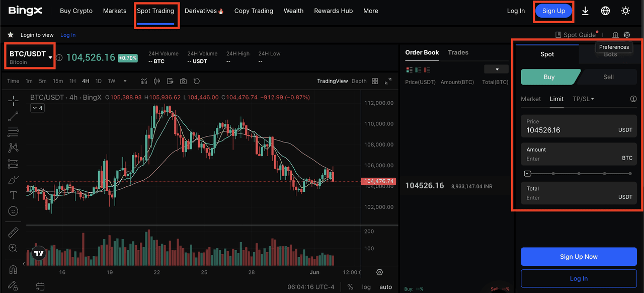
Task: Toggle light/dark theme sun icon
Action: [x=625, y=11]
